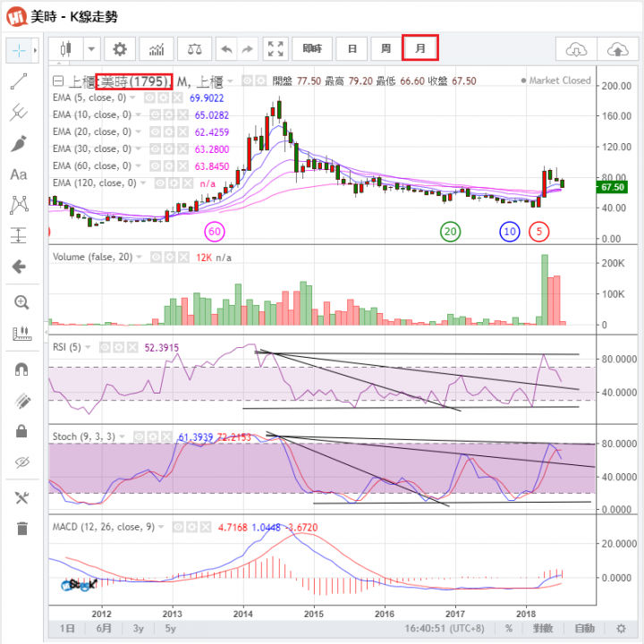This screenshot has width=644, height=644.
Task: Select the long position measurement tool
Action: [19, 235]
